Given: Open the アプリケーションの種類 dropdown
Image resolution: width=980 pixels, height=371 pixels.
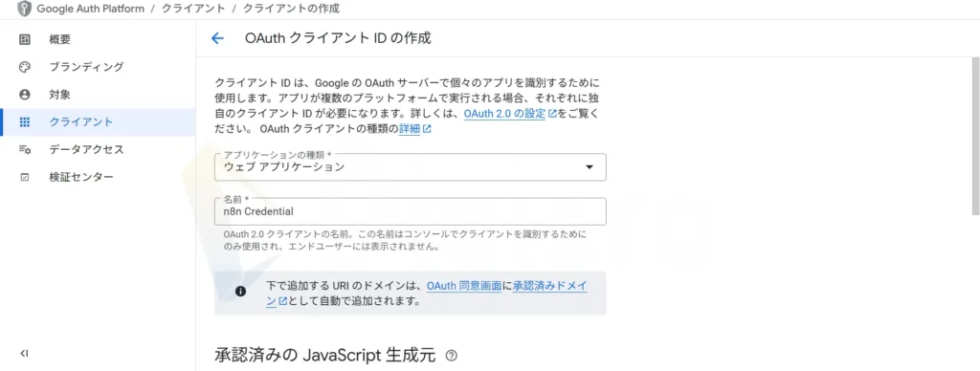Looking at the screenshot, I should [x=410, y=166].
